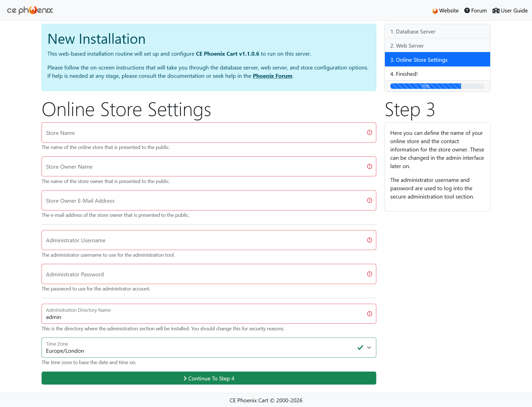Click help text 'The time zone to base the date and time on.'
Image resolution: width=532 pixels, height=407 pixels.
pyautogui.click(x=89, y=362)
